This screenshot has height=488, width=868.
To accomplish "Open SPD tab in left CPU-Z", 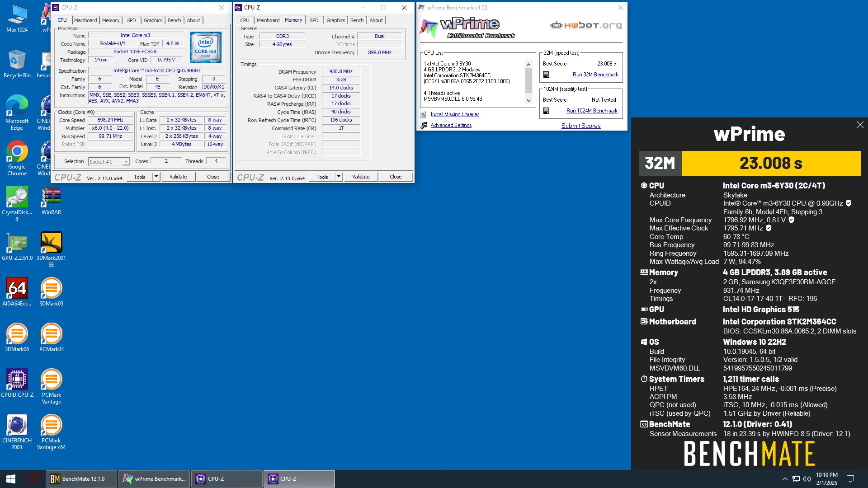I will point(131,20).
